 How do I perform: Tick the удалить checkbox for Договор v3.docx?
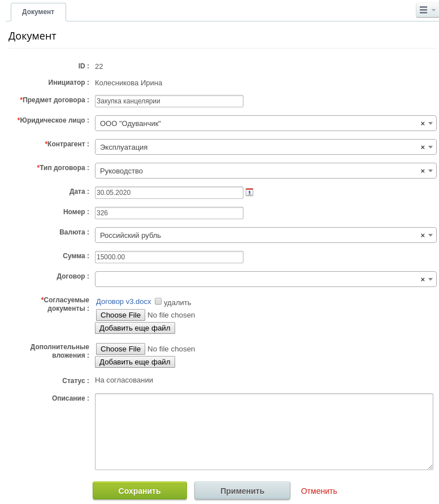tap(158, 302)
